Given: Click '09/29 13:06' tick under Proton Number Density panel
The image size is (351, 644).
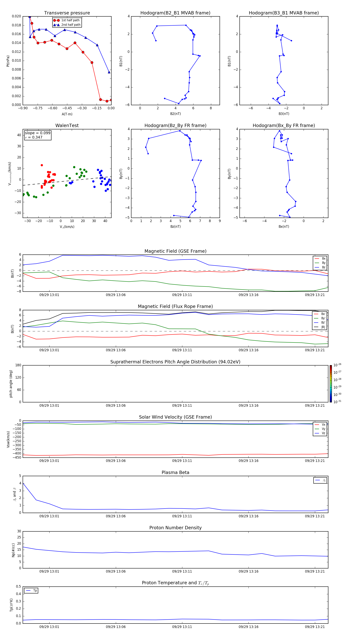Looking at the screenshot, I should (x=116, y=571).
